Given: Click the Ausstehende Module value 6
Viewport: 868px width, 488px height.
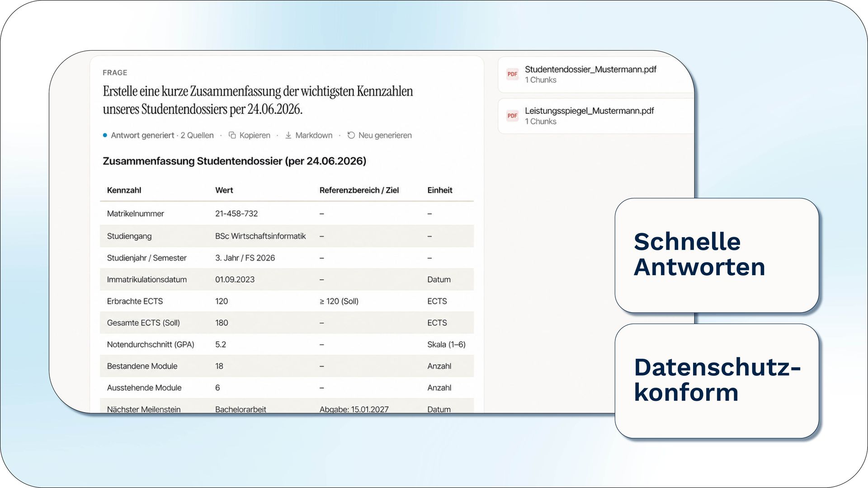Looking at the screenshot, I should tap(217, 388).
